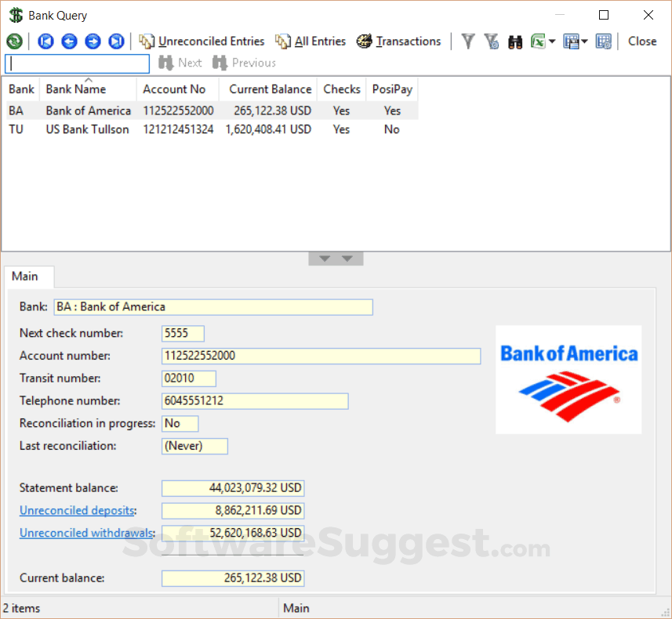The image size is (672, 619).
Task: Open the binoculars find icon
Action: coord(514,42)
